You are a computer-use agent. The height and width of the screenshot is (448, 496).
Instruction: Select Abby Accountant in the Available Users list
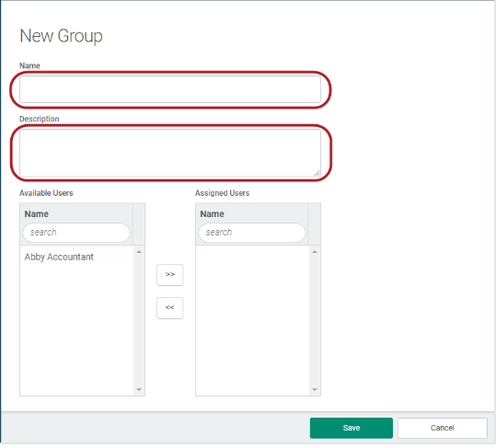click(76, 257)
